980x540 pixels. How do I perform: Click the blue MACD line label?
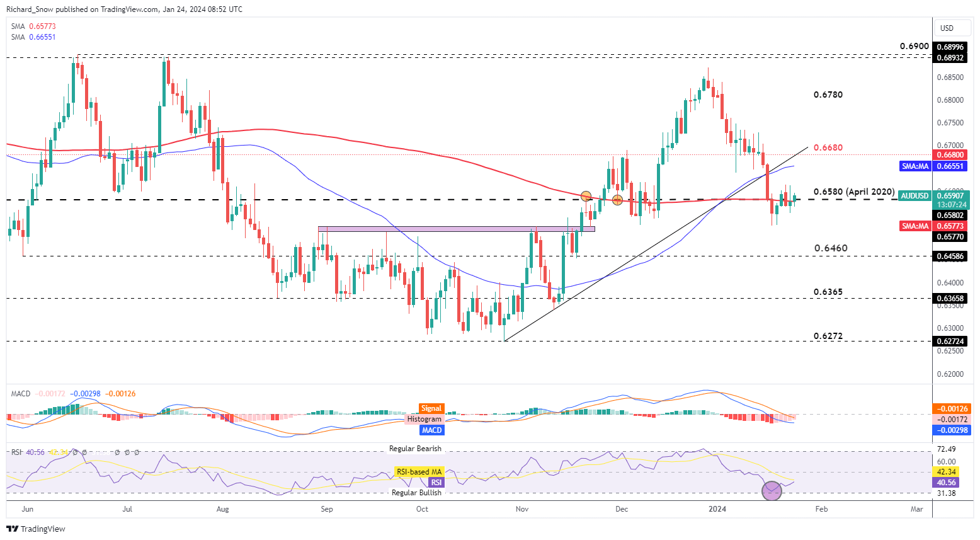point(432,430)
